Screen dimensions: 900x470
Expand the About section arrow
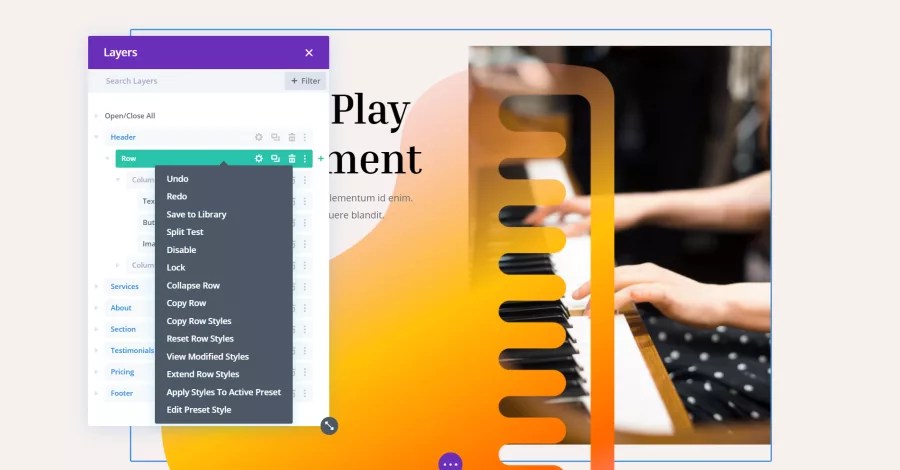click(96, 308)
